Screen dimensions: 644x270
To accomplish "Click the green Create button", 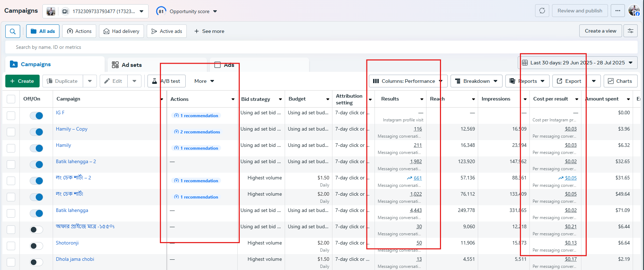I will 22,81.
